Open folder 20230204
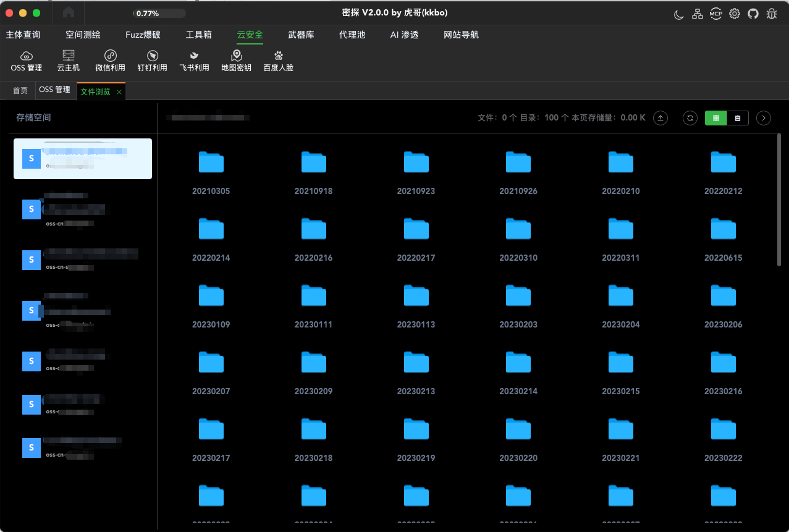The height and width of the screenshot is (532, 789). [621, 306]
